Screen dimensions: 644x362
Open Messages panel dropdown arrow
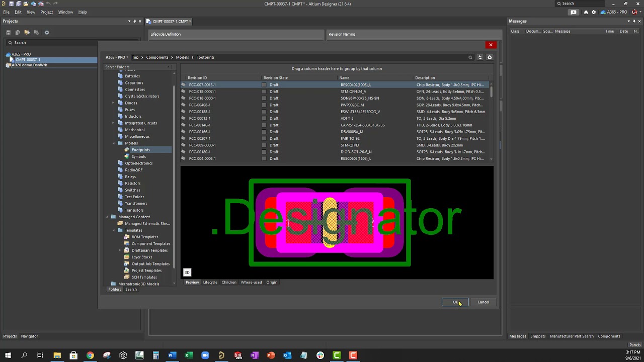tap(628, 21)
